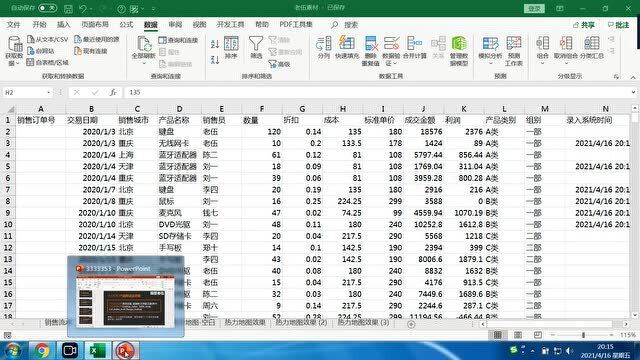Switch to Formulas (公式) tab
Screen dimensions: 640x360
point(126,24)
